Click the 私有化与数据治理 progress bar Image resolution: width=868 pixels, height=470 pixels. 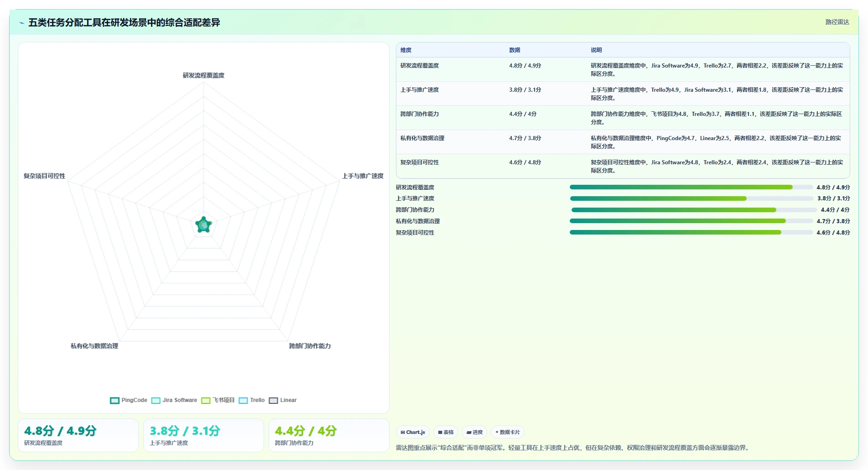tap(691, 221)
